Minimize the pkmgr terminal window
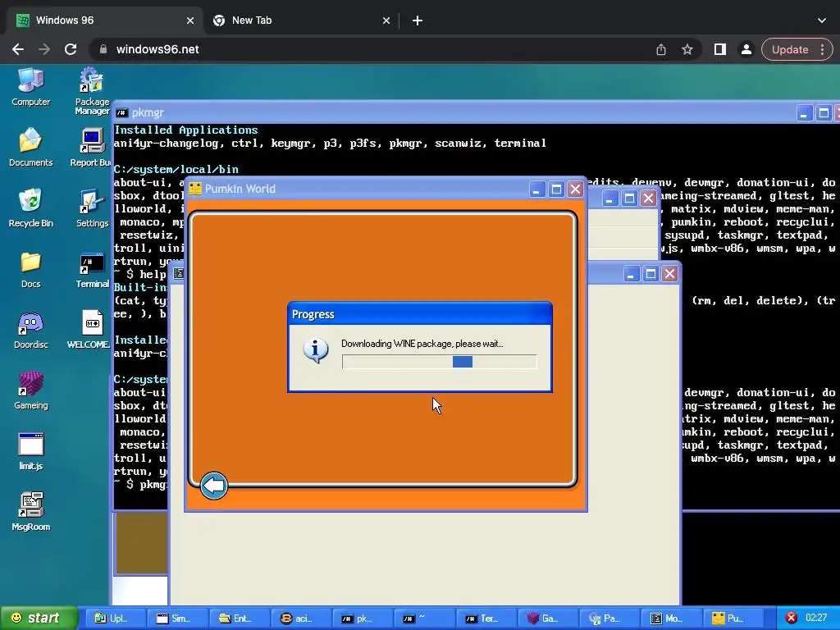 click(804, 113)
